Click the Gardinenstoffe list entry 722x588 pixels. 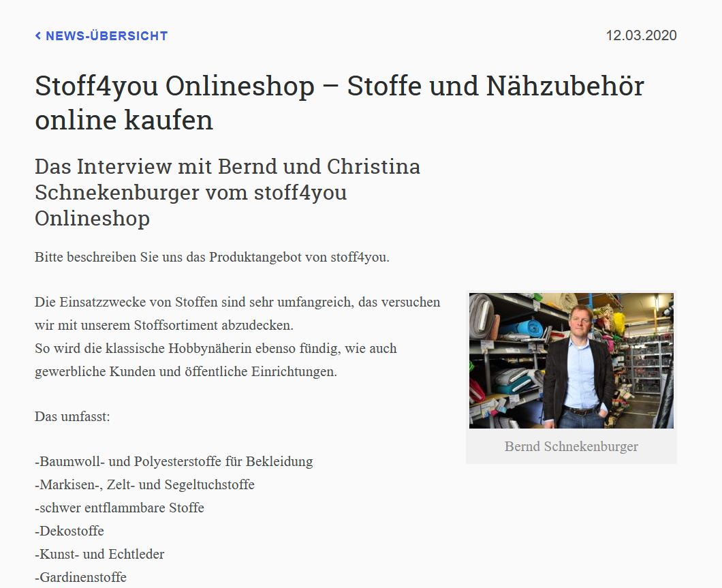click(80, 577)
